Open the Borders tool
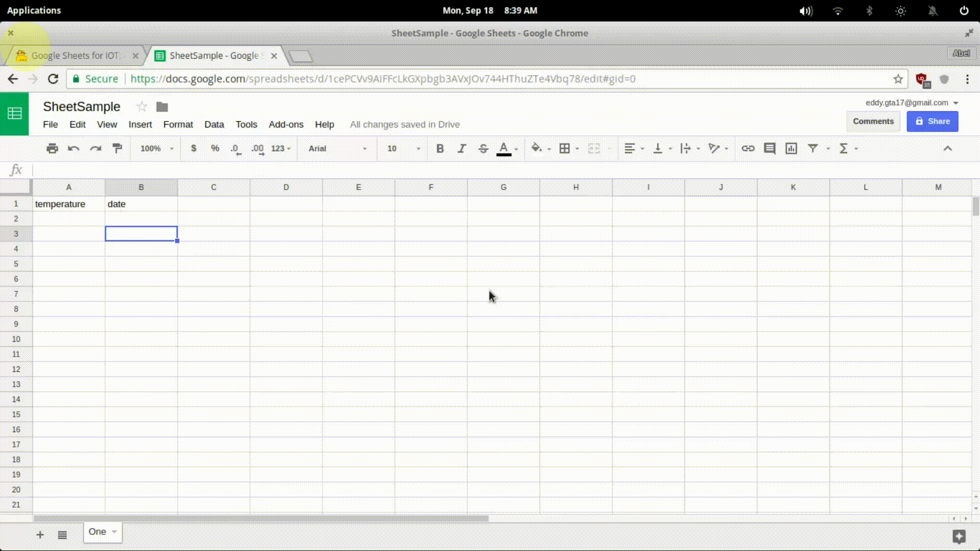The image size is (980, 551). 565,148
